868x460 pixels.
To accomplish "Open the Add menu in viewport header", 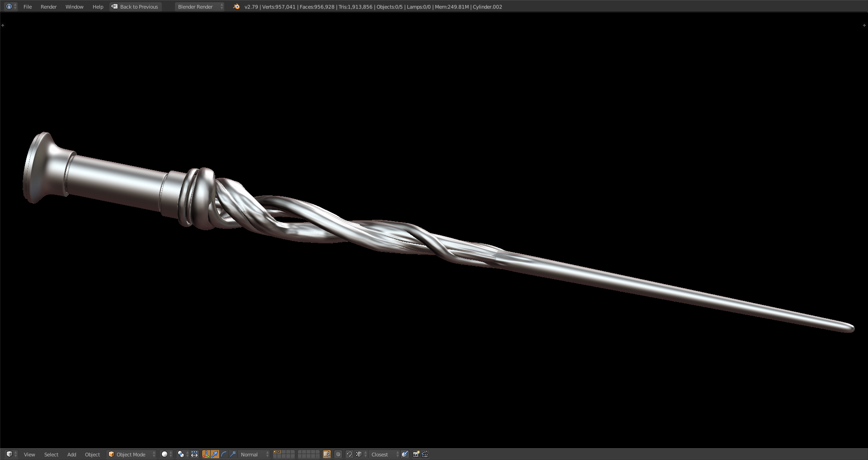I will click(71, 455).
